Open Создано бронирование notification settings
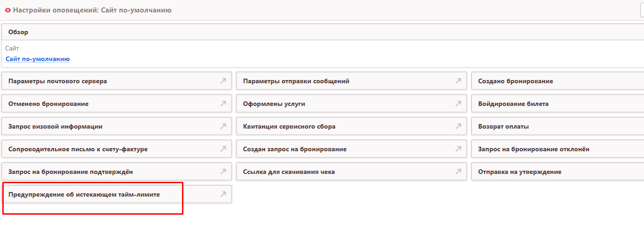This screenshot has width=644, height=229. coord(515,81)
